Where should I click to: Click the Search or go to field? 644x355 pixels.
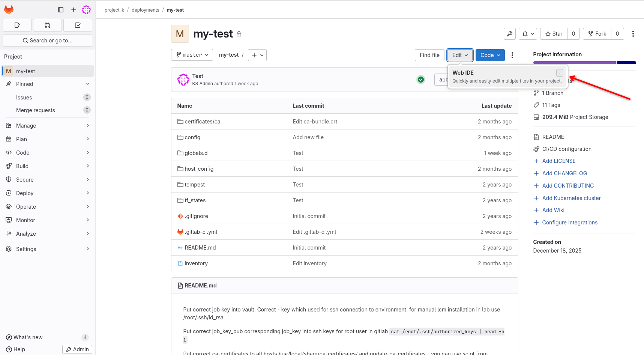[x=48, y=41]
